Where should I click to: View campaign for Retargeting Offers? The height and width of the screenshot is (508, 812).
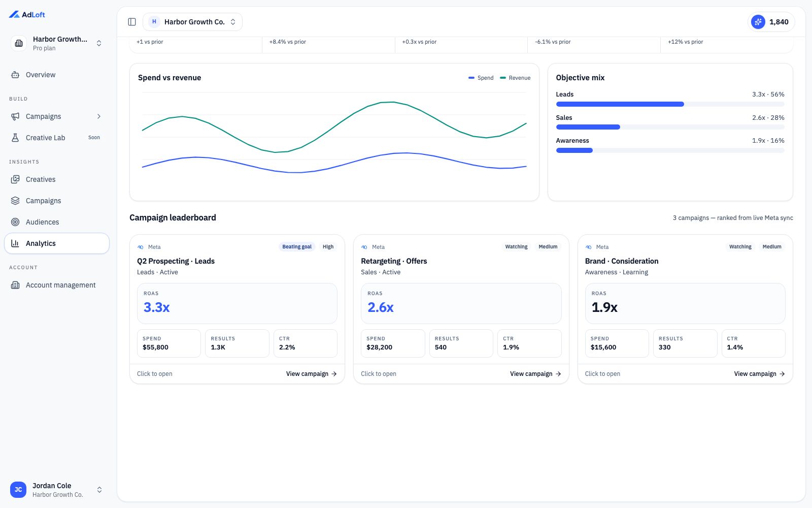click(535, 374)
